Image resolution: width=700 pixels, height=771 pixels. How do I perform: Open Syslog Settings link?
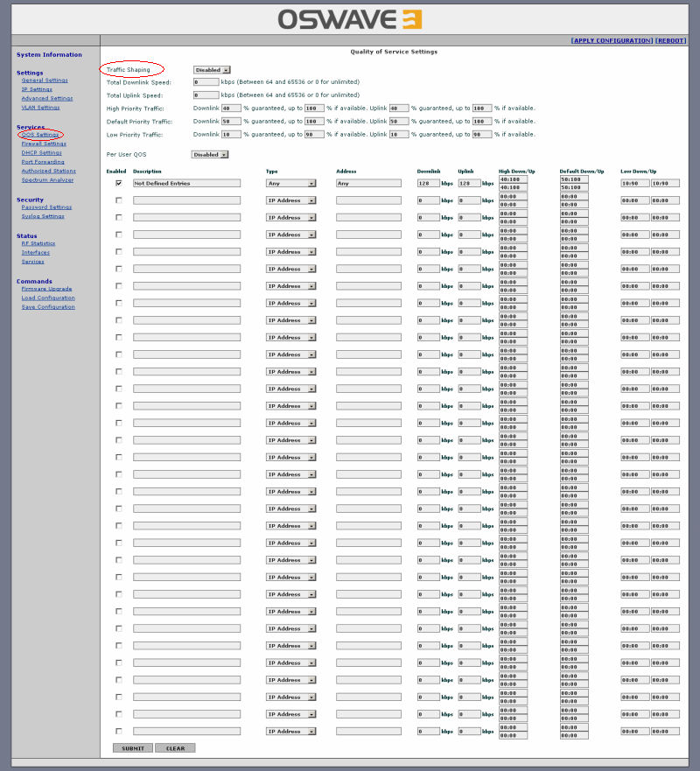click(x=43, y=216)
